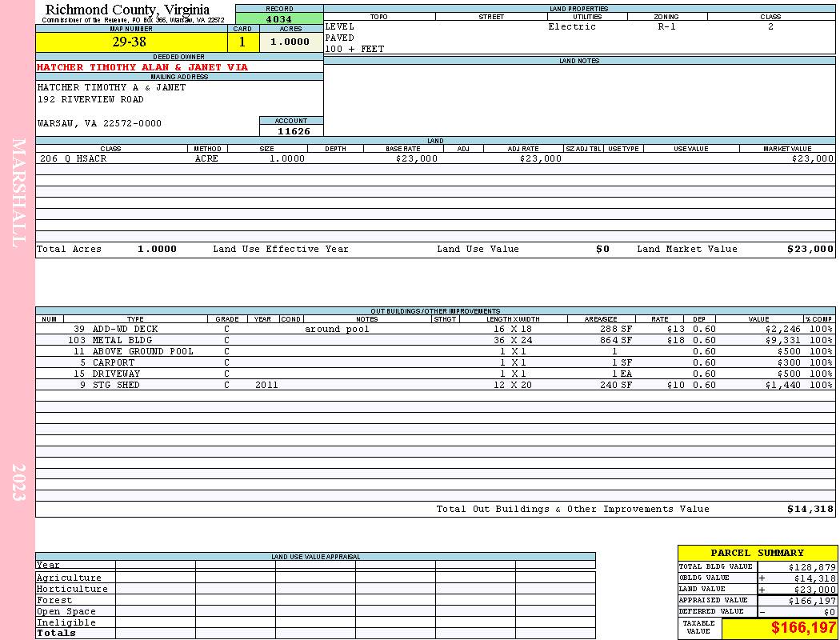The height and width of the screenshot is (640, 840).
Task: Click deeded owner HATCHER TIMOTHY ALAN & JANET VIA
Action: click(142, 67)
